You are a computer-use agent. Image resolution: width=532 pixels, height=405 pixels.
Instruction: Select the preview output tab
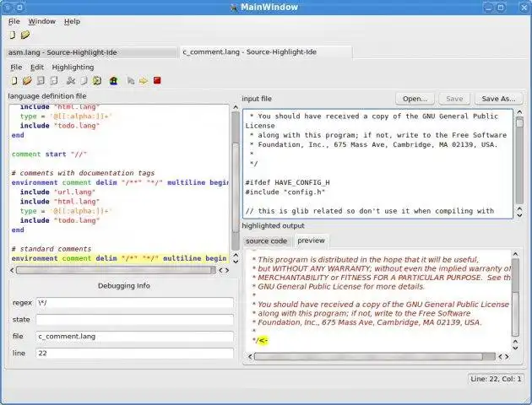[x=311, y=240]
